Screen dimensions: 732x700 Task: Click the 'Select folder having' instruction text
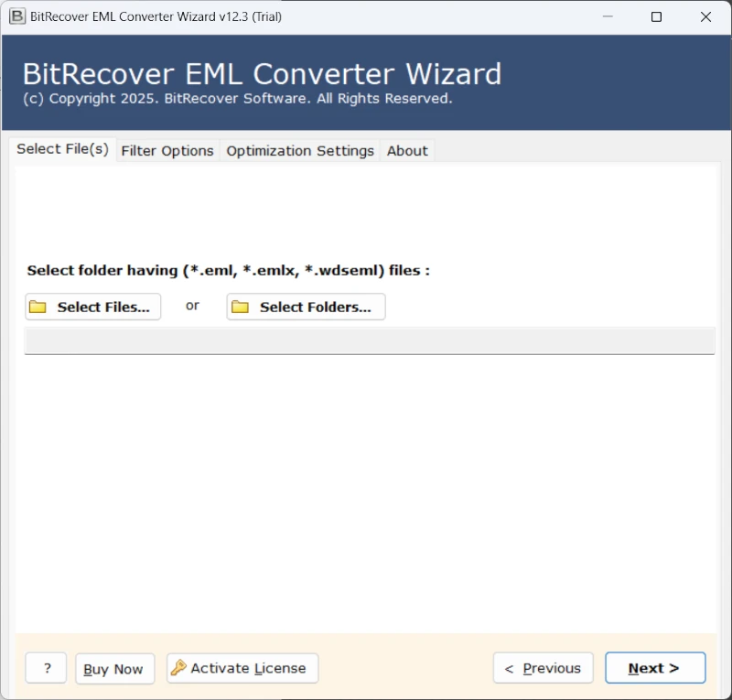coord(228,270)
